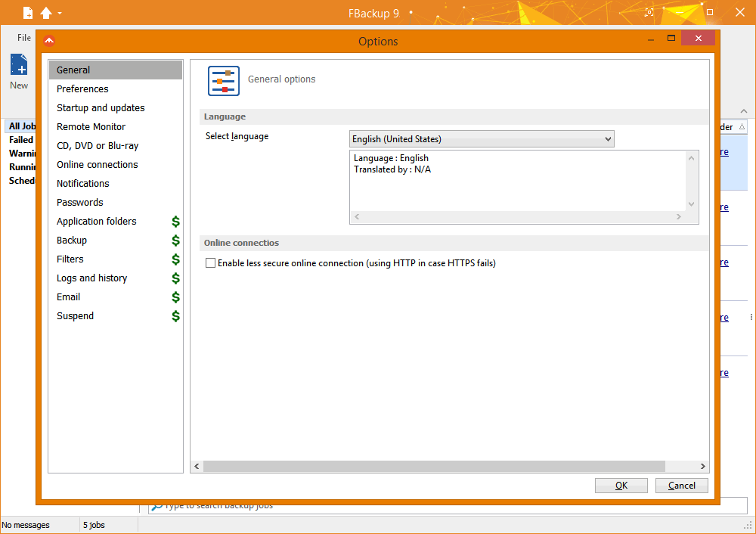The width and height of the screenshot is (756, 534).
Task: Confirm the Options dialog with OK
Action: coord(621,486)
